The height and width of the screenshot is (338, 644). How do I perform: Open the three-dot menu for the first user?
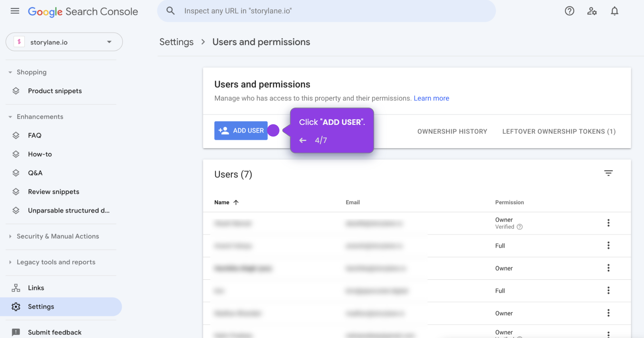(x=609, y=223)
